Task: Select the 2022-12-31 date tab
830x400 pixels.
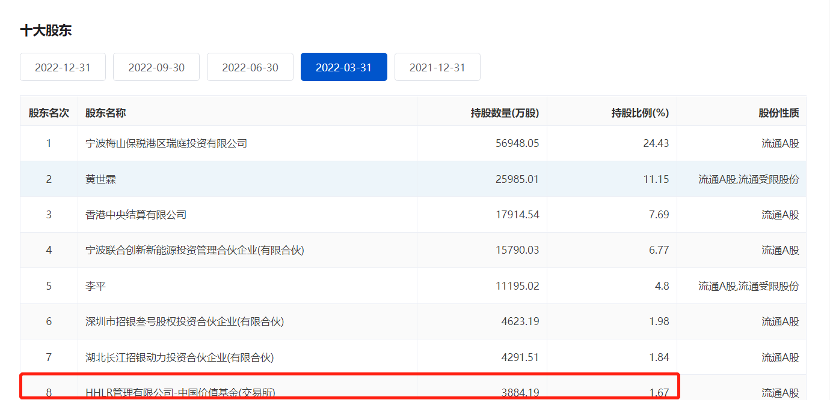Action: tap(63, 67)
